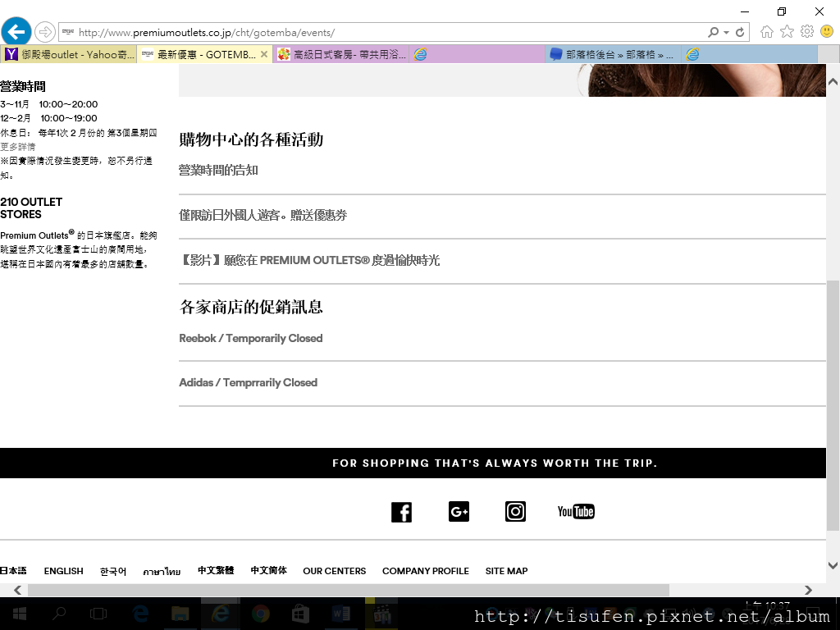This screenshot has width=840, height=630.
Task: Switch site language to 中文简体
Action: 269,571
